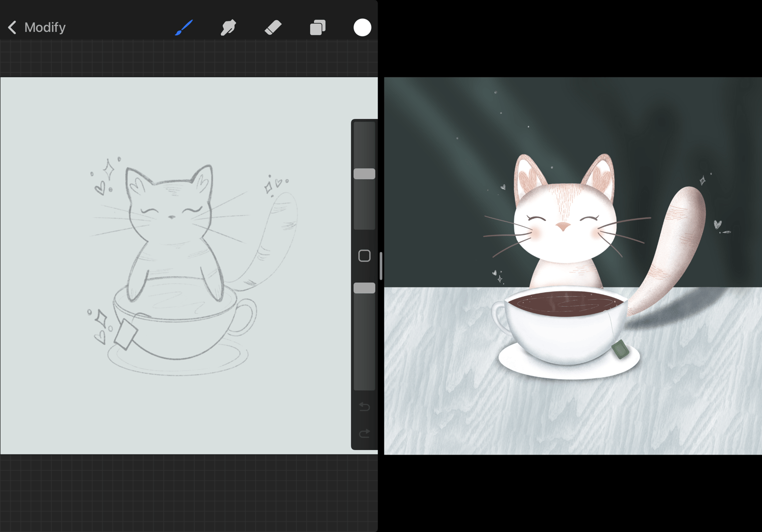This screenshot has width=762, height=532.
Task: Click the brush size slider handle
Action: (x=364, y=174)
